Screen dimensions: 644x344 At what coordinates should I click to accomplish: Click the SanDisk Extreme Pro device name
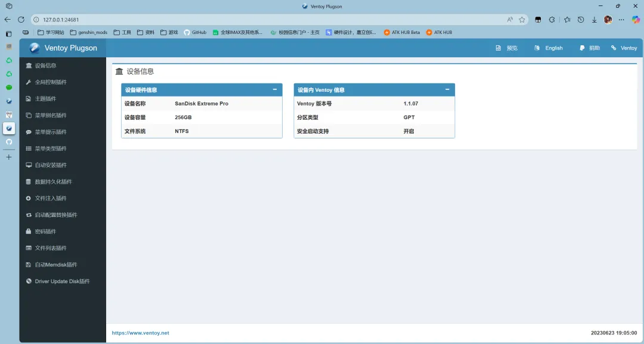pyautogui.click(x=202, y=104)
